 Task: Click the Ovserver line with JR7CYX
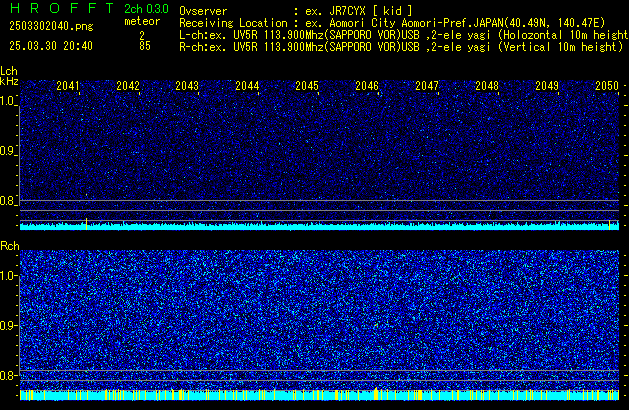click(296, 11)
